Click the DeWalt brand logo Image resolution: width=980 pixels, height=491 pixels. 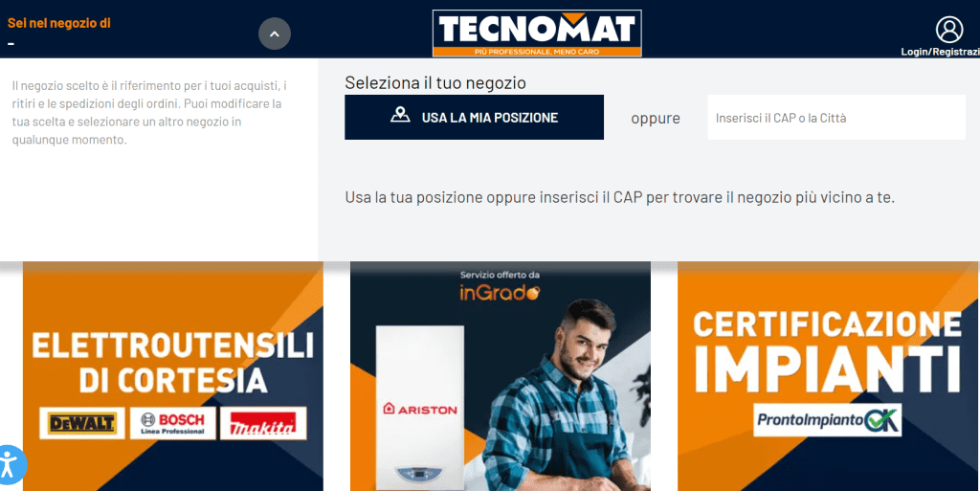[82, 424]
